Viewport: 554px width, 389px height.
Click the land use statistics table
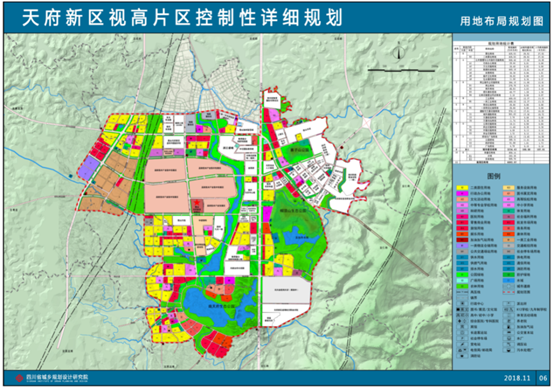pos(501,102)
